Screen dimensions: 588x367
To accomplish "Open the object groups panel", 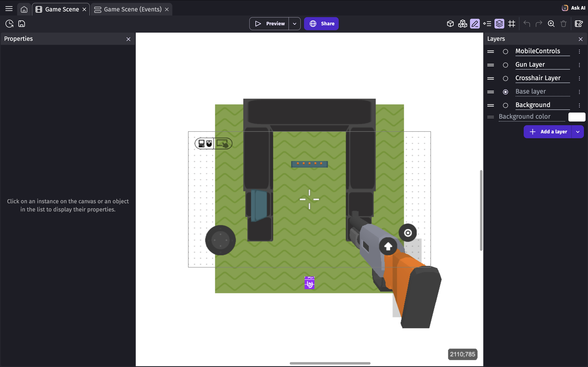I will 462,23.
